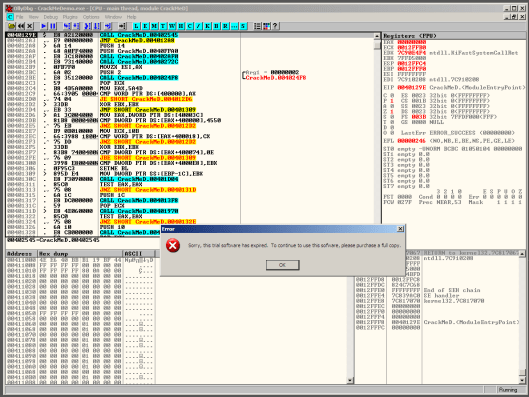Click the Run program play icon

tap(44, 26)
